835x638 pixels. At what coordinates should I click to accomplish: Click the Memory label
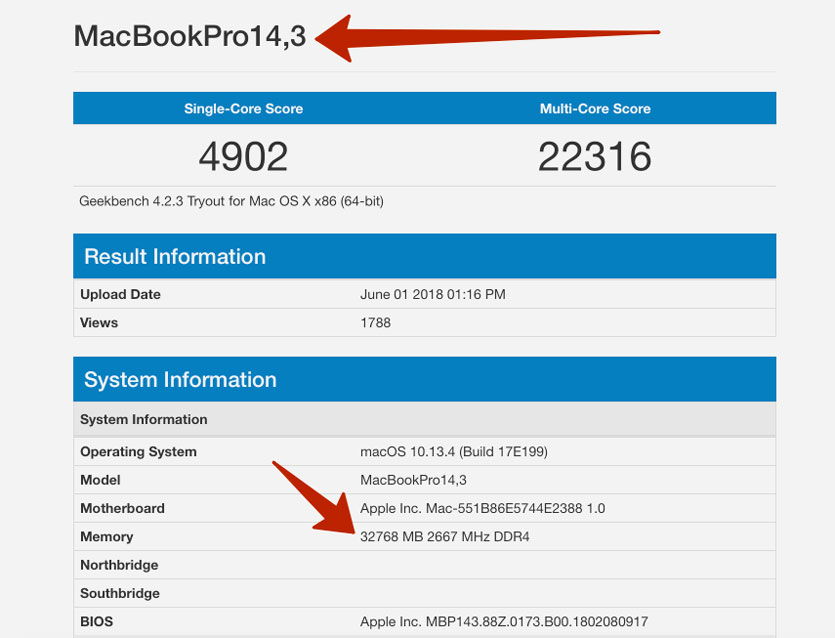click(x=107, y=536)
